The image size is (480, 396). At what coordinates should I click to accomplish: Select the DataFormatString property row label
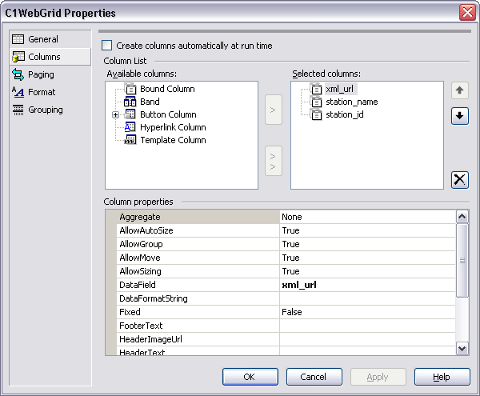[153, 299]
